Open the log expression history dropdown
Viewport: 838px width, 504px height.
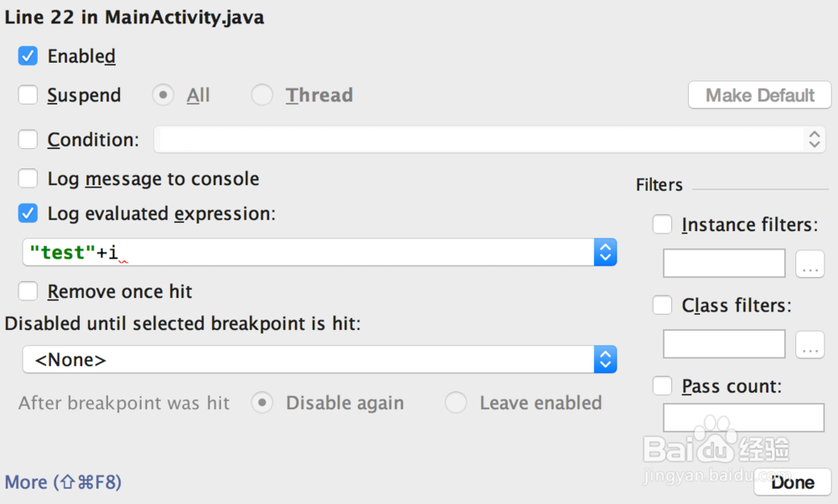click(x=605, y=252)
